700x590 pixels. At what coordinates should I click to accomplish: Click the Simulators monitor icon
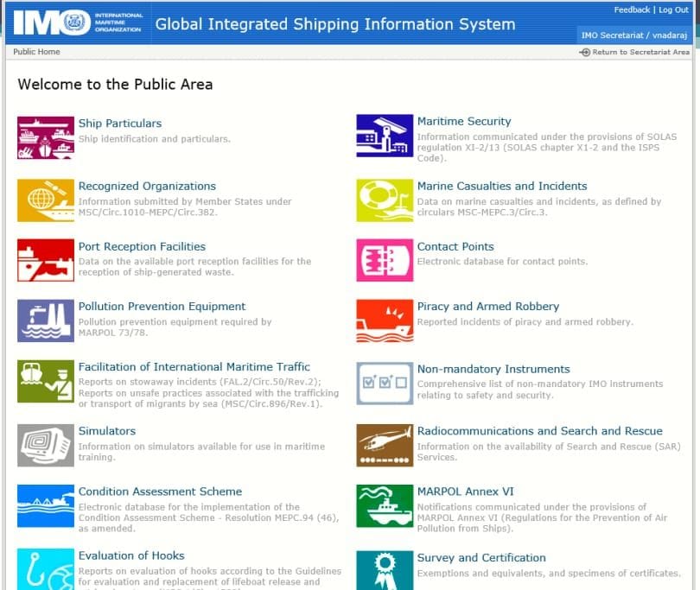(45, 445)
